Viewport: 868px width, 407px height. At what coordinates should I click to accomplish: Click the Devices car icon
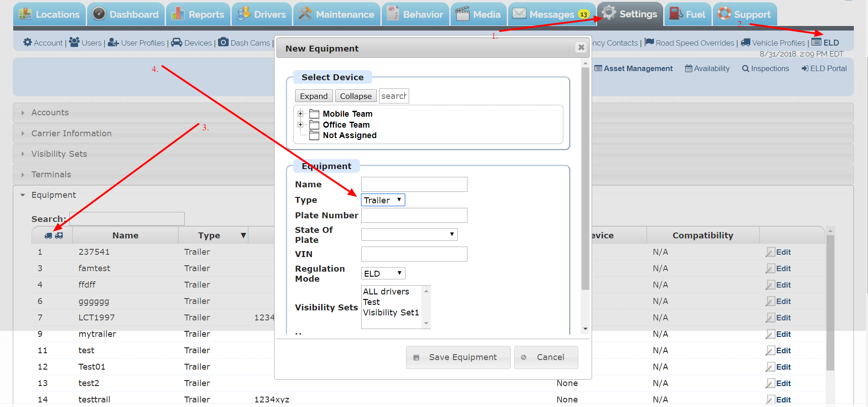pos(177,42)
